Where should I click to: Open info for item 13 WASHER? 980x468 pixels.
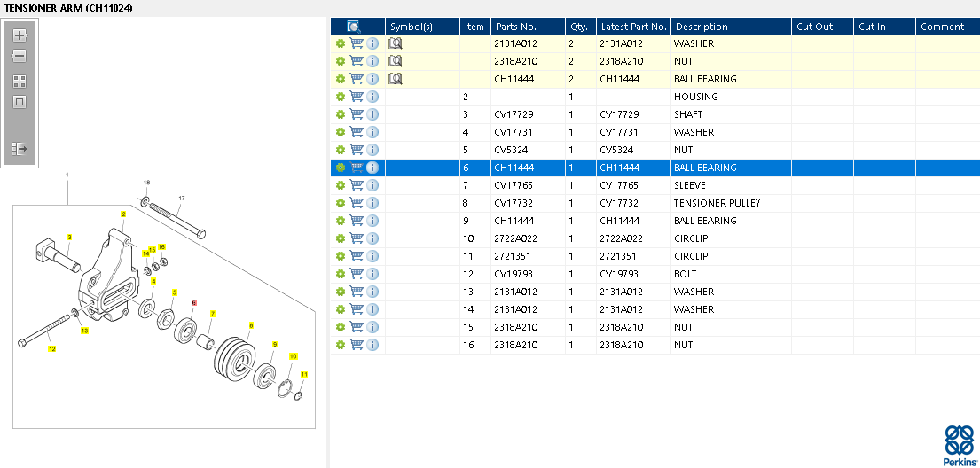point(372,292)
